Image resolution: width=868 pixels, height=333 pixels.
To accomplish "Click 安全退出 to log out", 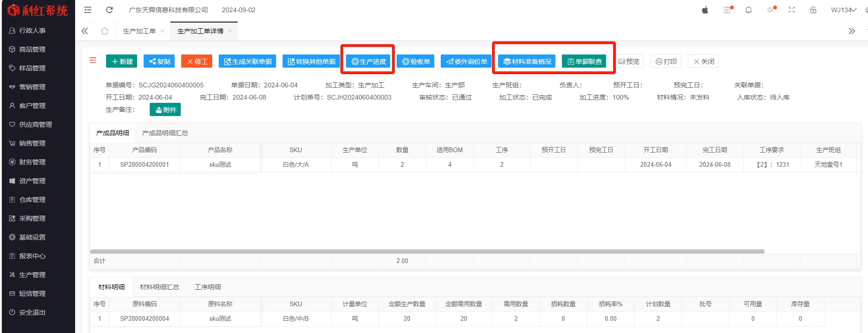I will point(38,312).
